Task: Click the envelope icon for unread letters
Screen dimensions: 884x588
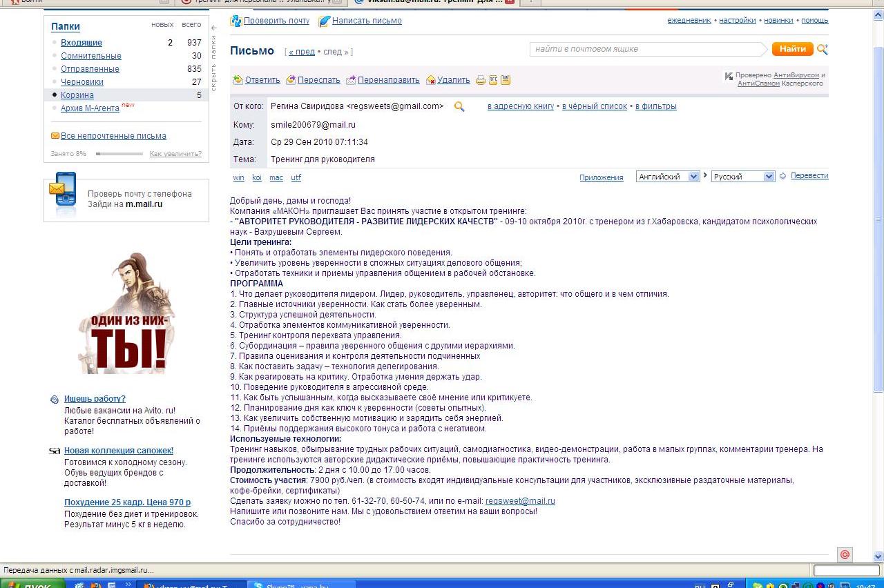Action: (55, 136)
